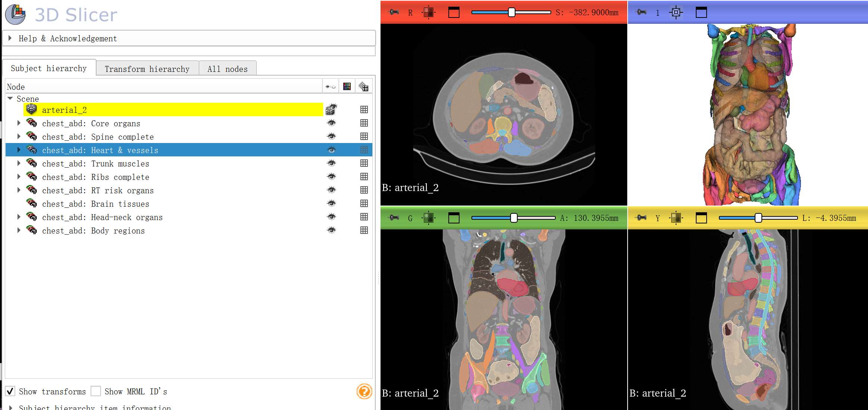868x410 pixels.
Task: Hide the Core organs segmentation
Action: tap(331, 123)
